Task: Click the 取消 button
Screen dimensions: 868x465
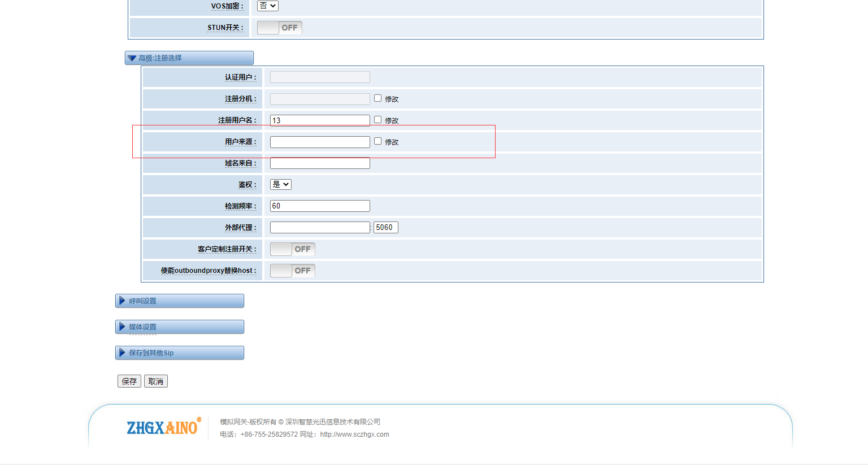Action: coord(155,381)
